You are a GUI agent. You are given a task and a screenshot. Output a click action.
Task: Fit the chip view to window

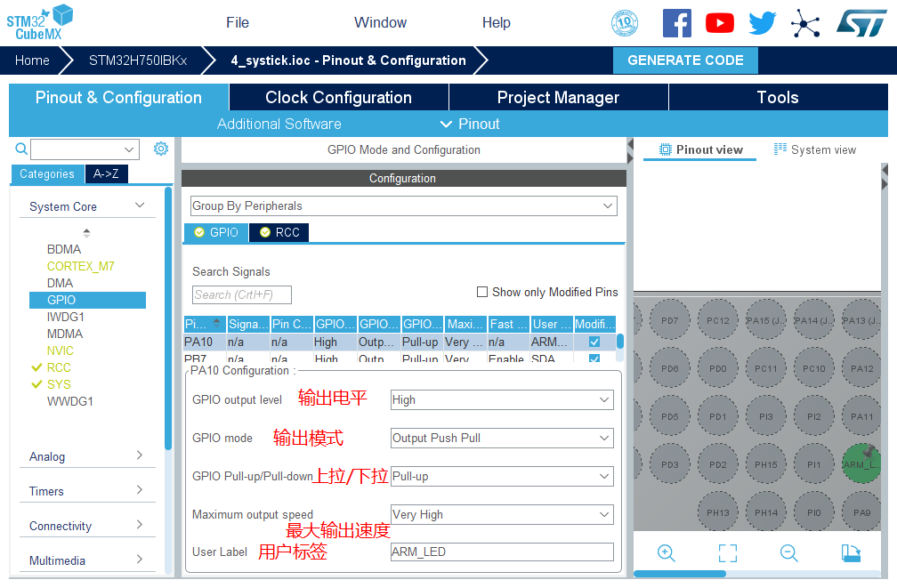[727, 553]
